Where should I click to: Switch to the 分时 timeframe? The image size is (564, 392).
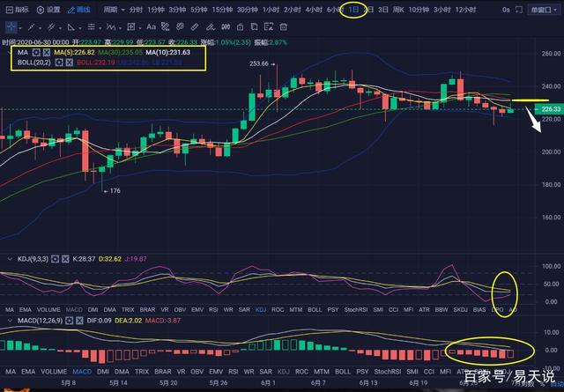point(136,10)
